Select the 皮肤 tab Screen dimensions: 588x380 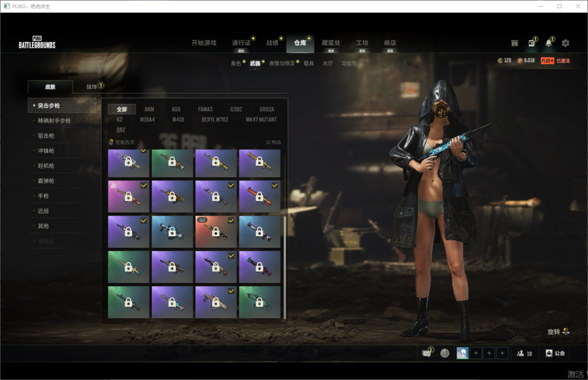[50, 87]
